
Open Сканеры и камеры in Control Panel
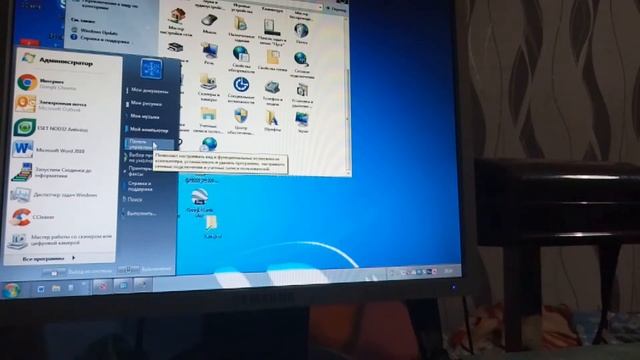click(209, 87)
